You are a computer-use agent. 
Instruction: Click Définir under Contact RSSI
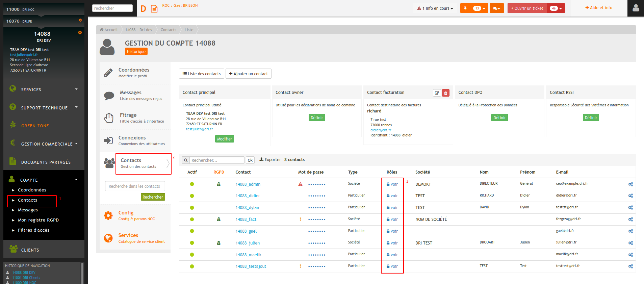pyautogui.click(x=591, y=118)
